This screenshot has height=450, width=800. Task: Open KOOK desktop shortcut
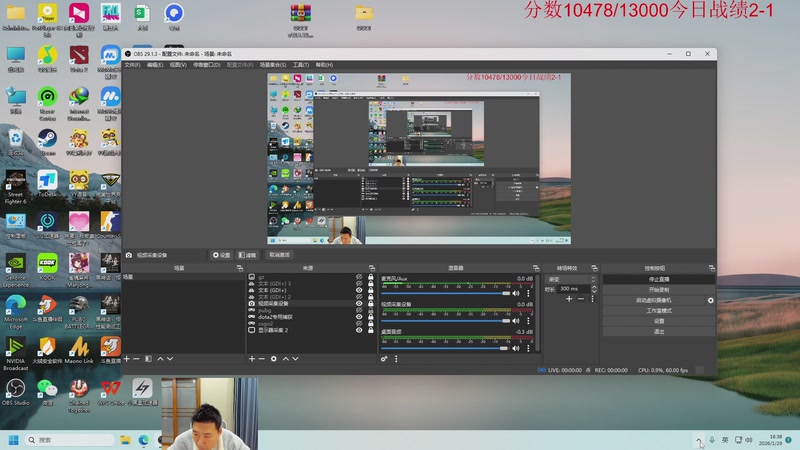(x=47, y=267)
